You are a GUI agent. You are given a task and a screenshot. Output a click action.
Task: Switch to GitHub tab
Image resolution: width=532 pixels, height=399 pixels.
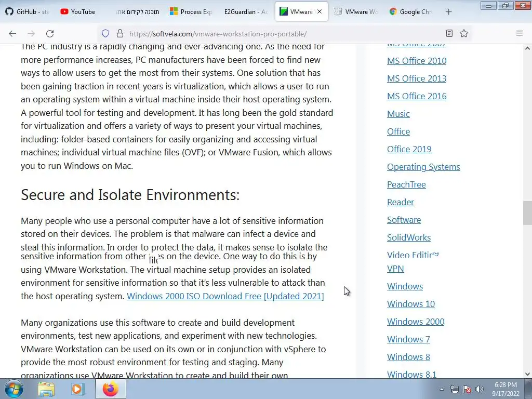pyautogui.click(x=28, y=11)
